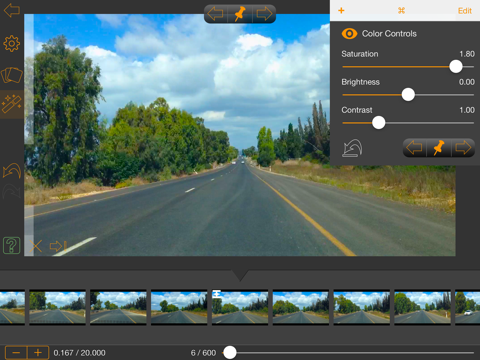
Task: Click the Brightness slider handle
Action: (x=408, y=95)
